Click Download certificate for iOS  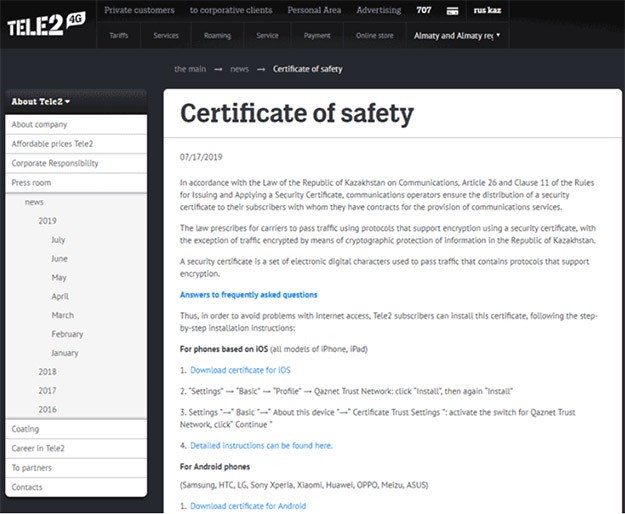click(x=240, y=370)
